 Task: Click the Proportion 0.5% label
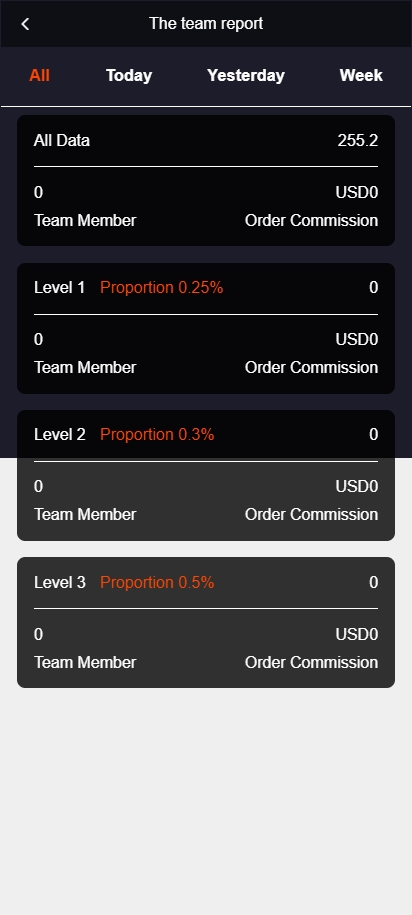tap(157, 582)
